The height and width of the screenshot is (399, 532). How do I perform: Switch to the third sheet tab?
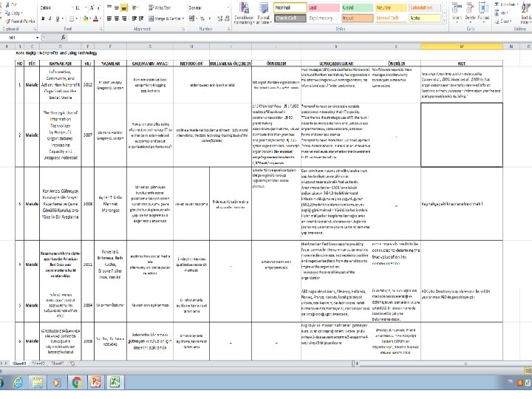click(x=58, y=364)
